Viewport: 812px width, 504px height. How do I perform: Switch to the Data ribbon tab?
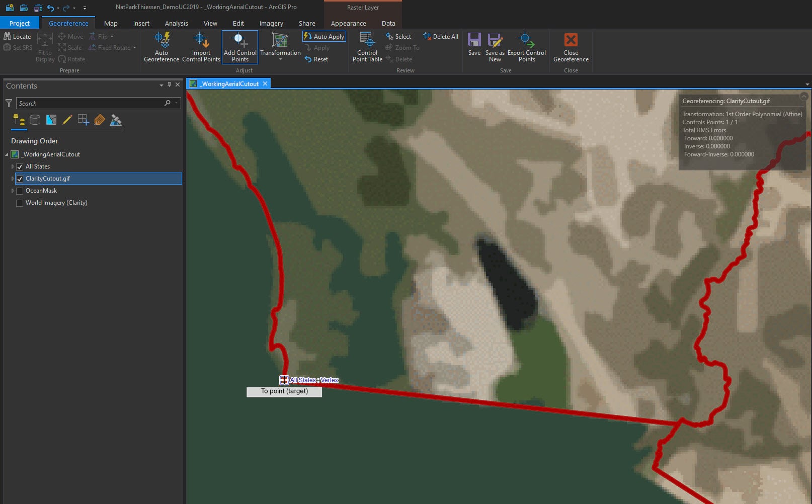[388, 23]
